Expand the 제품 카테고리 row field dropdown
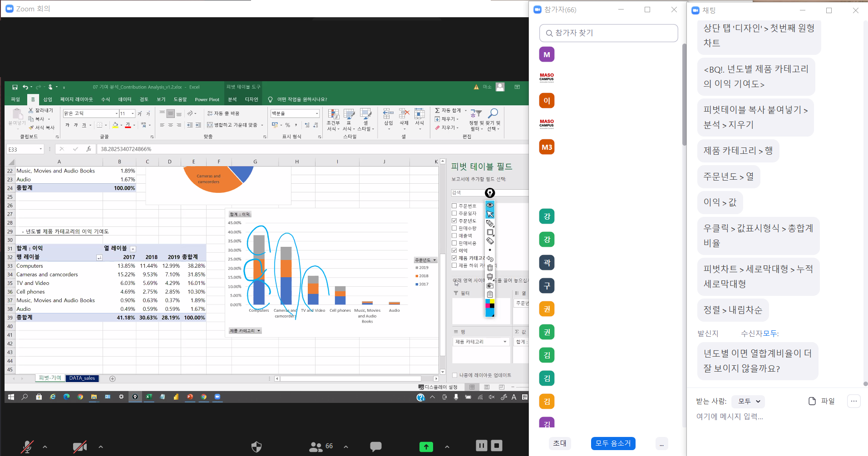868x456 pixels. coord(505,342)
